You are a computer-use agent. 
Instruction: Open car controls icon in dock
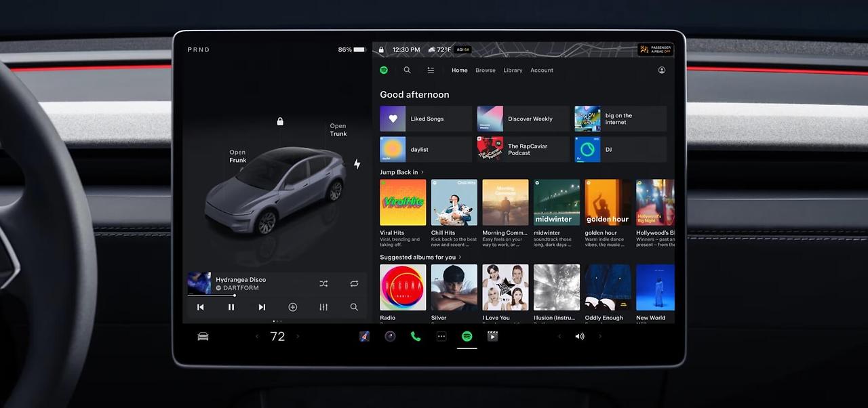point(203,336)
